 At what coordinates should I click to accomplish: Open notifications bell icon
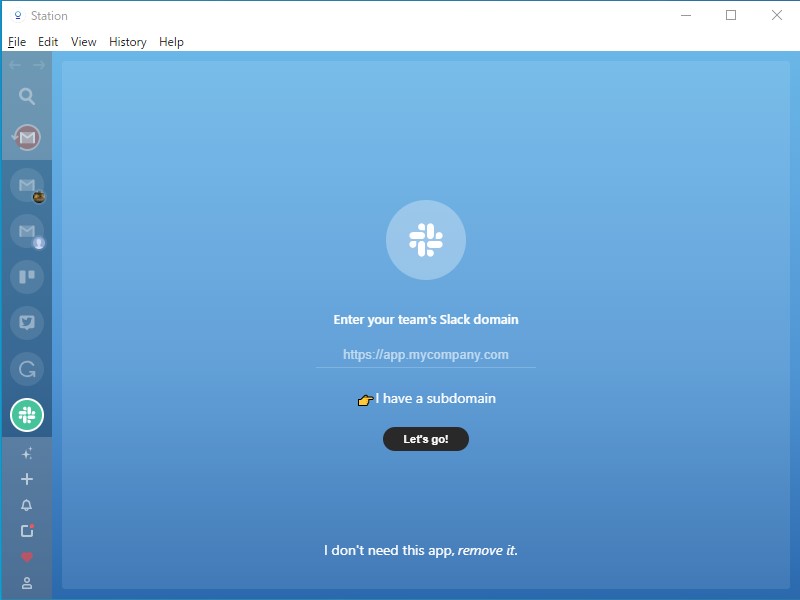[x=27, y=505]
